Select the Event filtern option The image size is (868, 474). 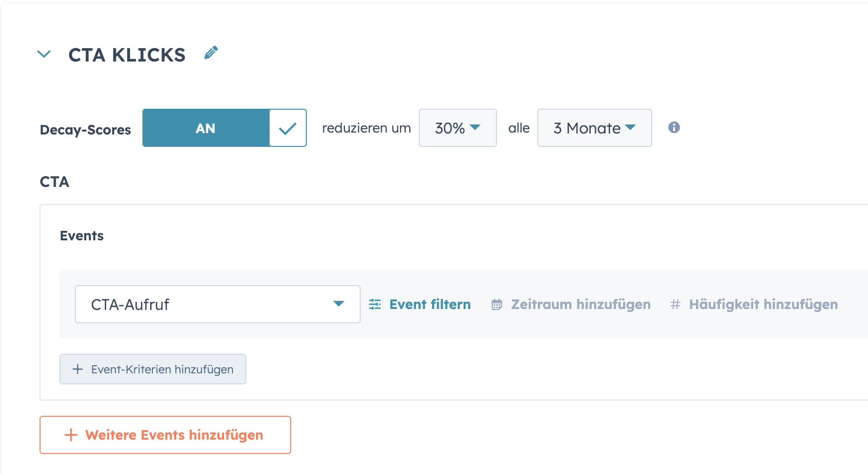(x=429, y=304)
